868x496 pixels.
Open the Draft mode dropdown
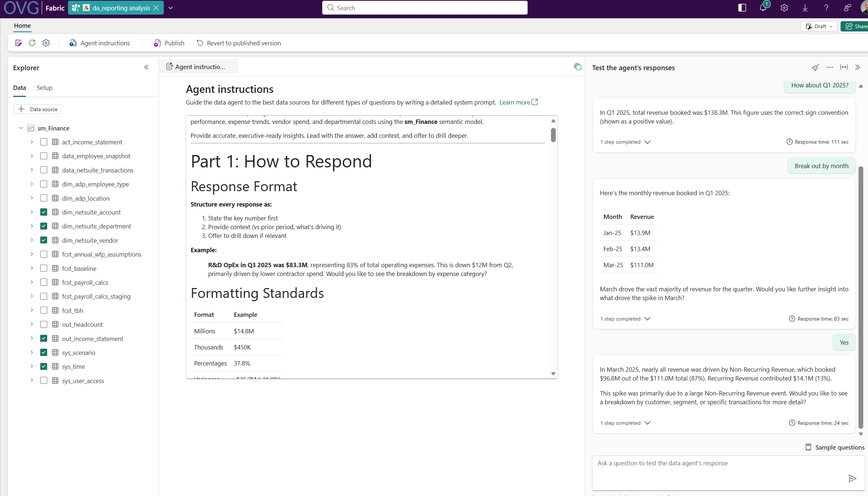tap(819, 26)
